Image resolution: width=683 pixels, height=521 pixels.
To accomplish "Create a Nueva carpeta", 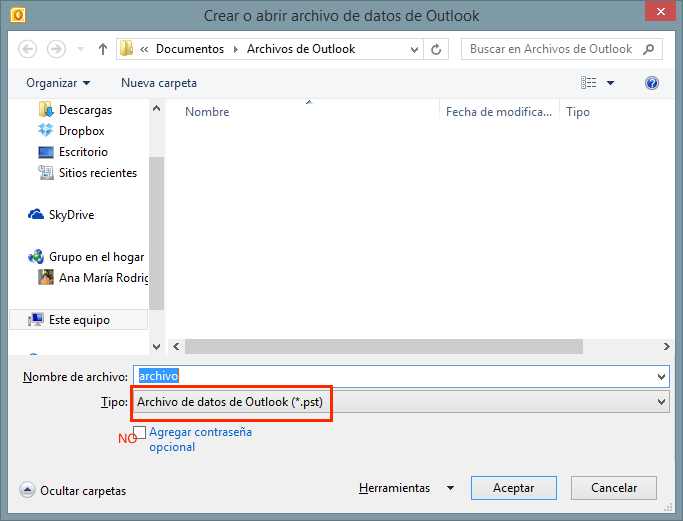I will pos(159,83).
